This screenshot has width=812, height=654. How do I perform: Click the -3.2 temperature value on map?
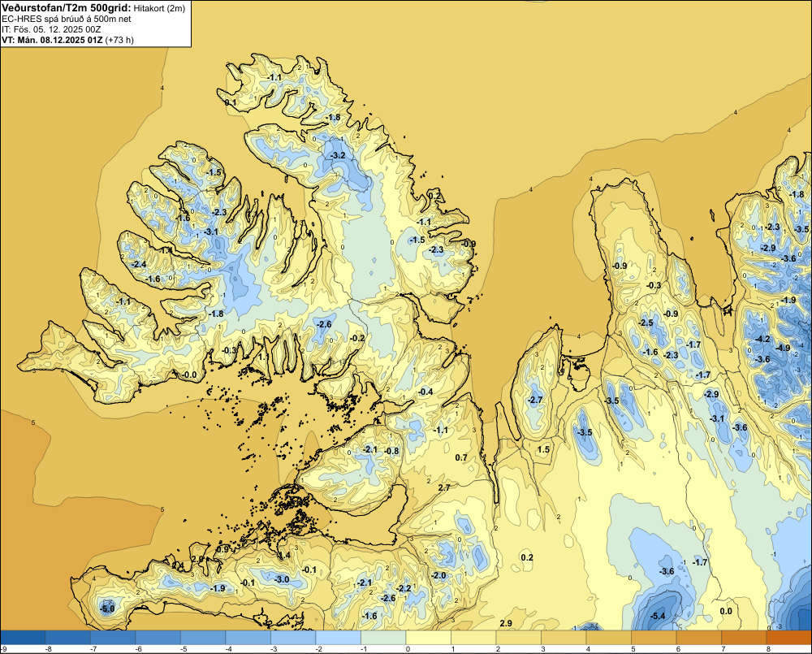[x=338, y=155]
